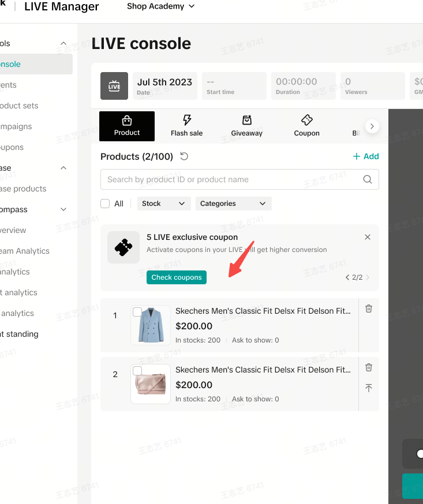The height and width of the screenshot is (504, 423).
Task: Click the Check coupons button
Action: 177,277
